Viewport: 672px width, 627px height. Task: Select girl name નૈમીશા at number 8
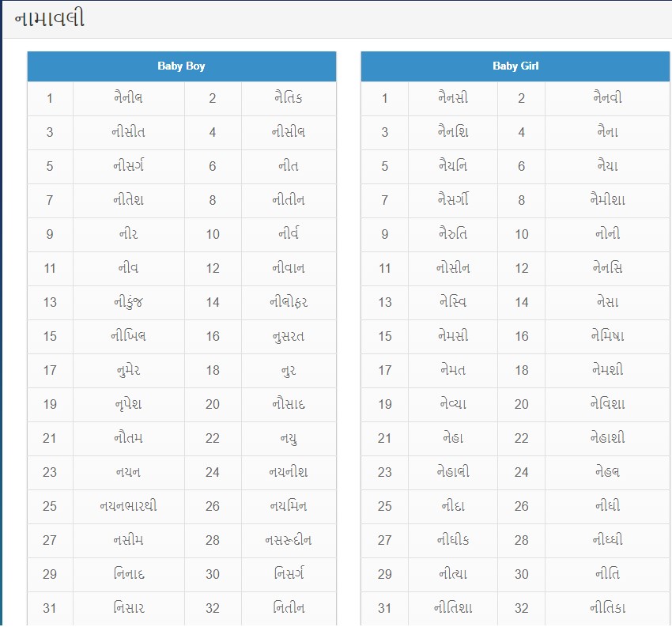point(607,200)
